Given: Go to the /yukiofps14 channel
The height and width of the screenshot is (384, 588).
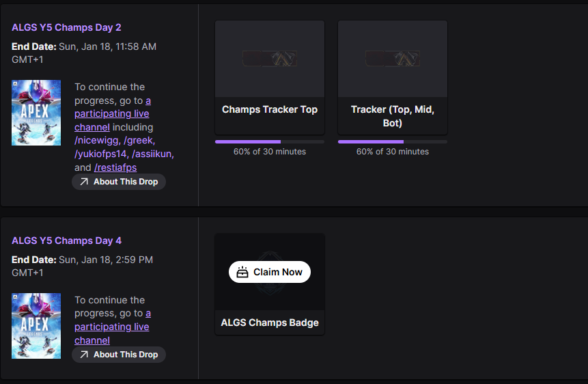Looking at the screenshot, I should pyautogui.click(x=101, y=154).
